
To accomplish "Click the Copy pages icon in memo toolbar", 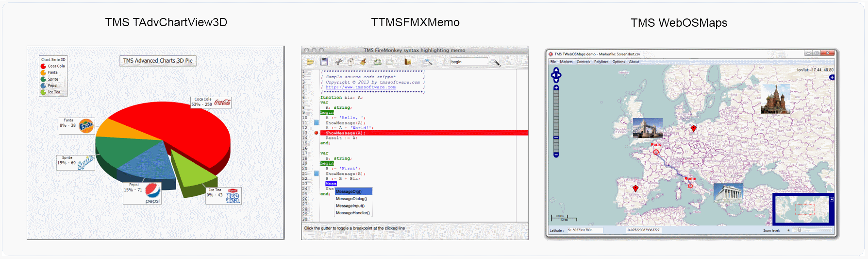I will coord(351,62).
